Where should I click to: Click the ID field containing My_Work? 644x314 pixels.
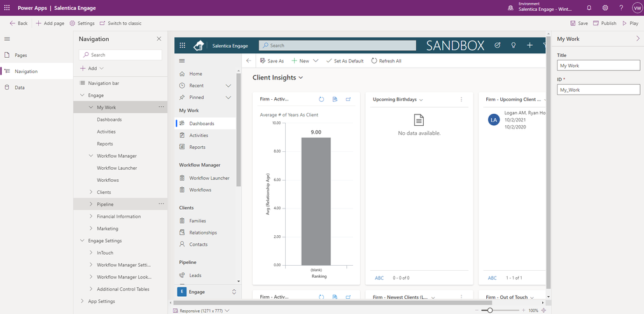coord(598,90)
